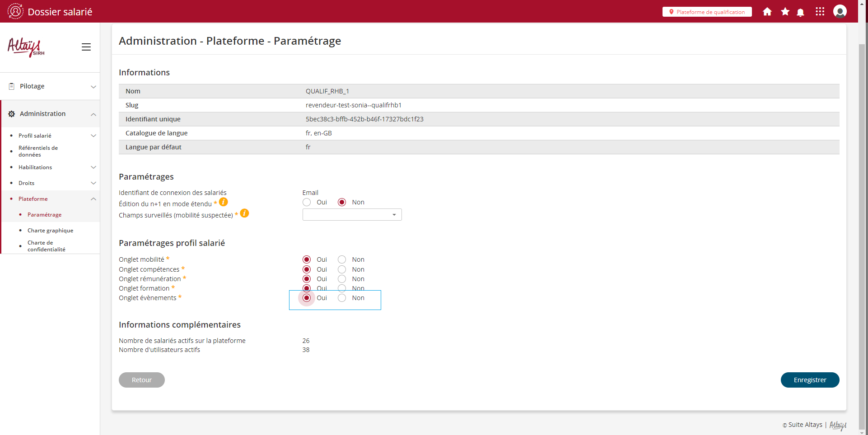Click the home icon in top bar
The height and width of the screenshot is (435, 868).
[767, 12]
